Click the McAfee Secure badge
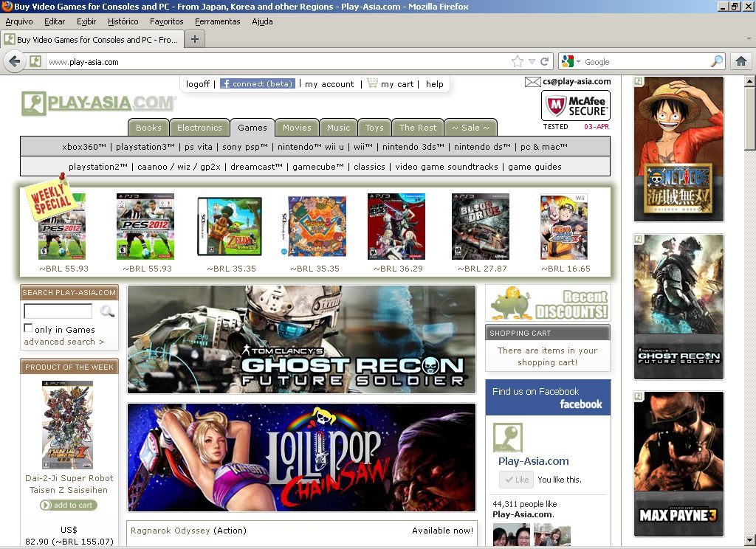Image resolution: width=756 pixels, height=549 pixels. pyautogui.click(x=575, y=106)
